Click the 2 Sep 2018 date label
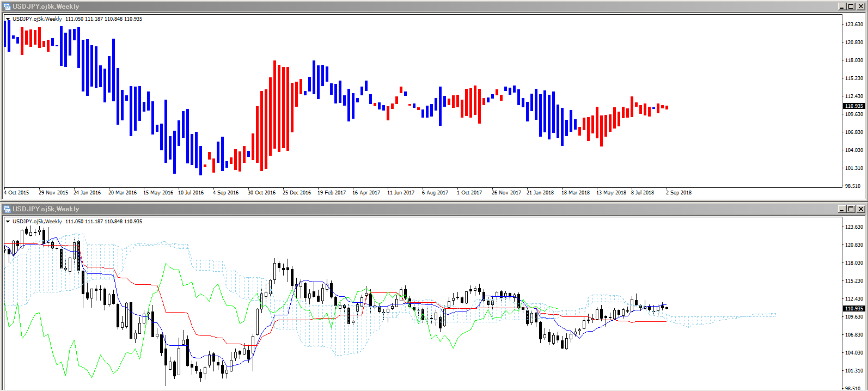Screen dimensions: 868x391 (x=678, y=193)
